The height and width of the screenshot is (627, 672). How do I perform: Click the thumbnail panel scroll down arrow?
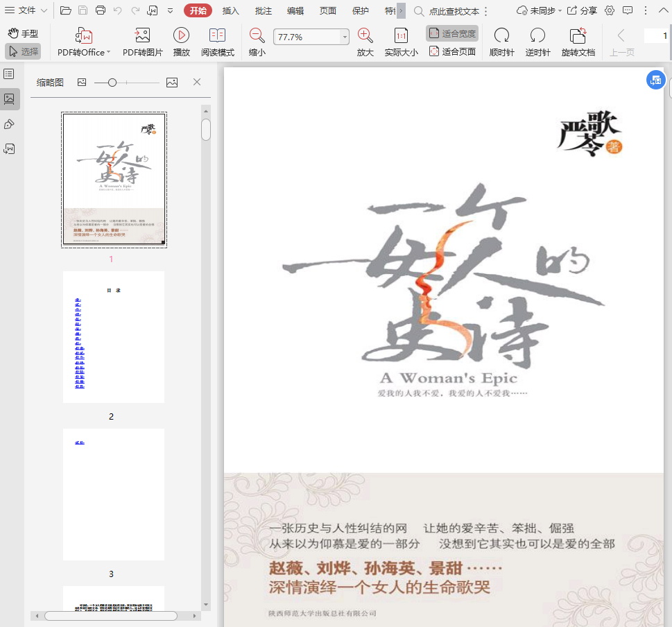206,605
